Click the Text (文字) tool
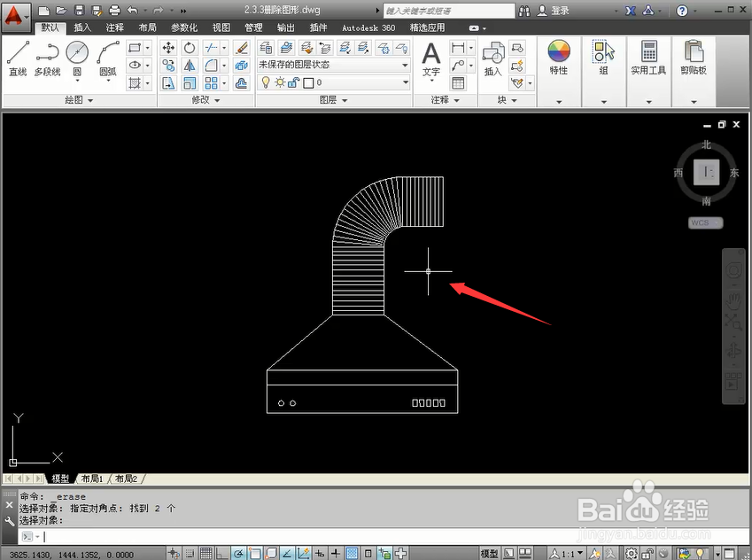The image size is (752, 560). pos(431,59)
